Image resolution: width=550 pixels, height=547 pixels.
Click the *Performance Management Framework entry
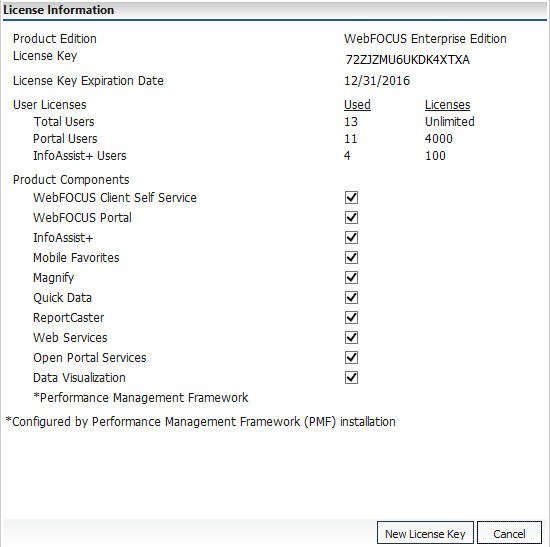(141, 398)
